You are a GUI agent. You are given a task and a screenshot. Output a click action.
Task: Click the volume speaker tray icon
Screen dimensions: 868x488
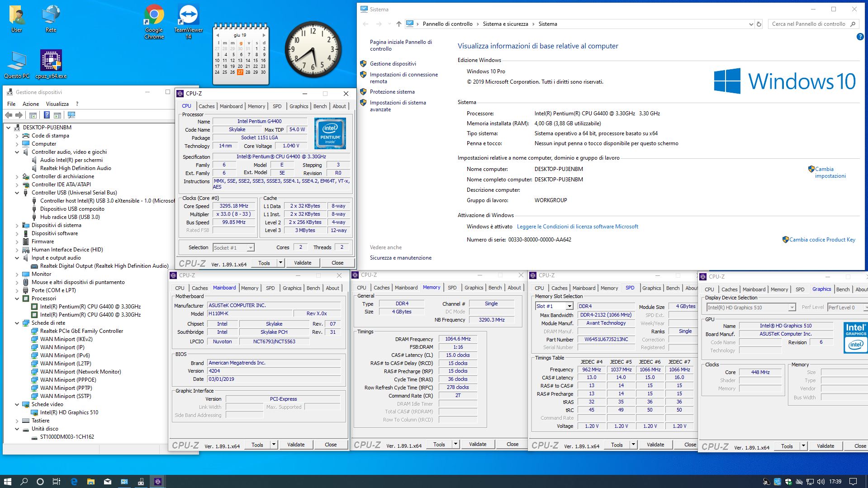(821, 482)
